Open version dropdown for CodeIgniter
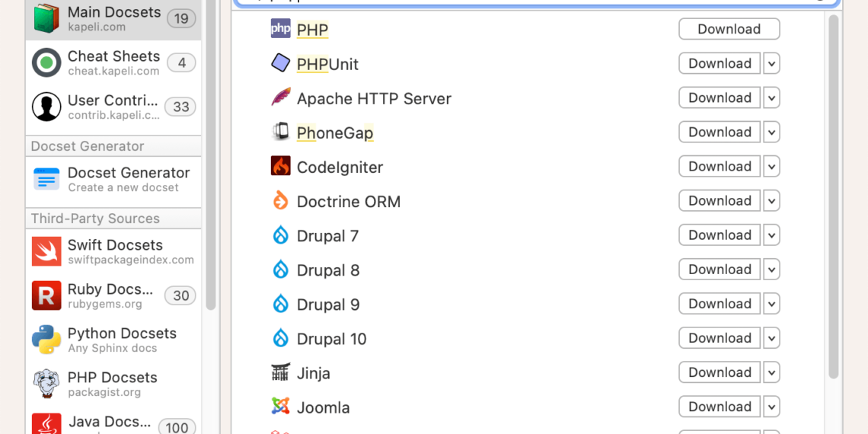This screenshot has height=434, width=868. pyautogui.click(x=771, y=166)
